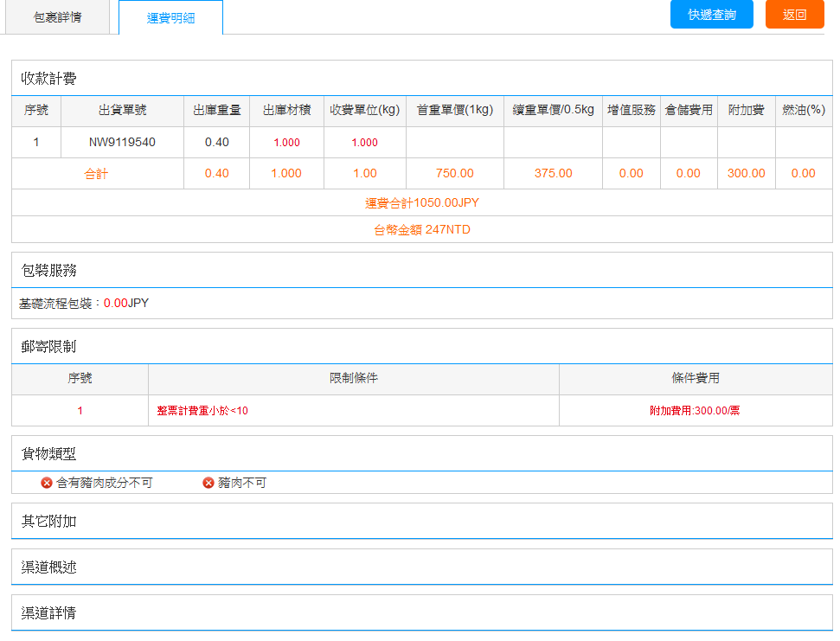840x641 pixels.
Task: Switch to the 包裹詳情 tab
Action: click(x=57, y=17)
